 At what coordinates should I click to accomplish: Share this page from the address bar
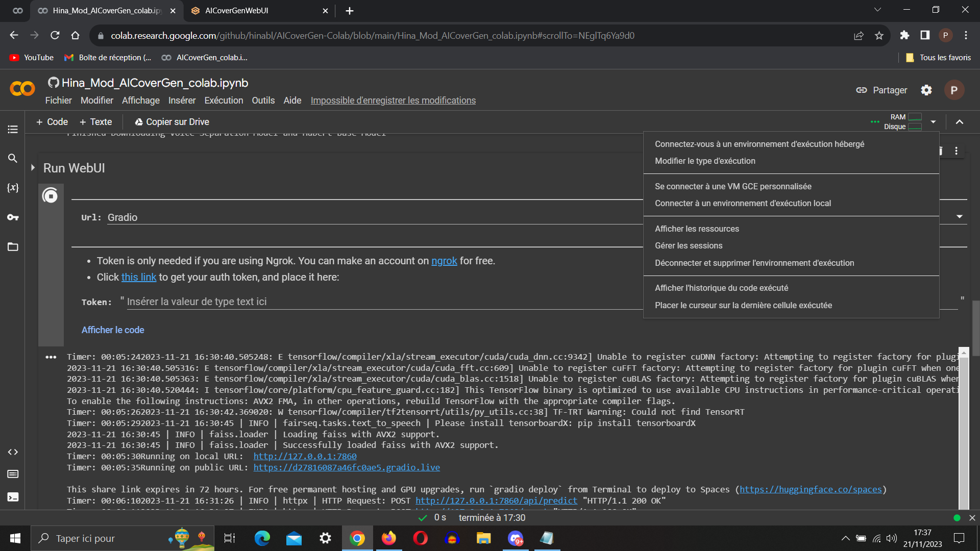(859, 36)
